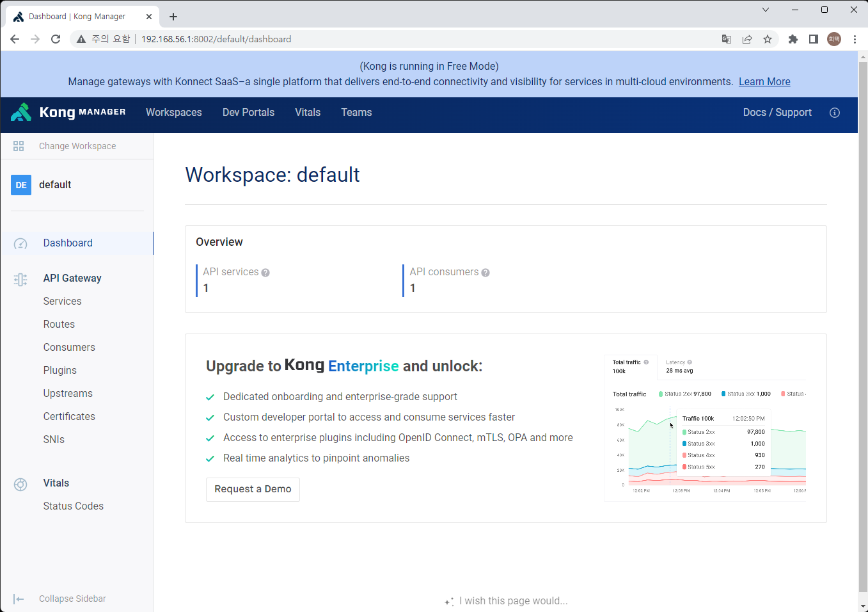Screen dimensions: 868x612
Task: Click the Workspace: default heading
Action: click(272, 175)
